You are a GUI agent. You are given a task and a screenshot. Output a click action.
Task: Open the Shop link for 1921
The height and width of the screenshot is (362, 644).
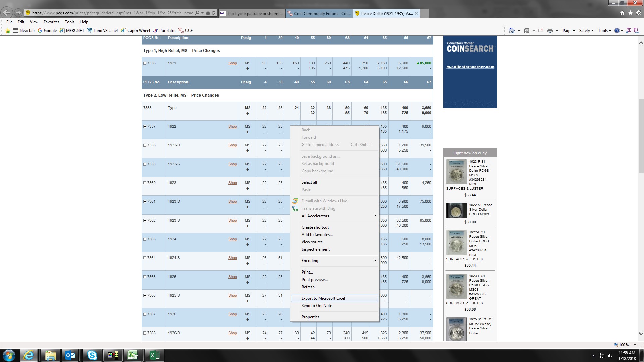(232, 63)
